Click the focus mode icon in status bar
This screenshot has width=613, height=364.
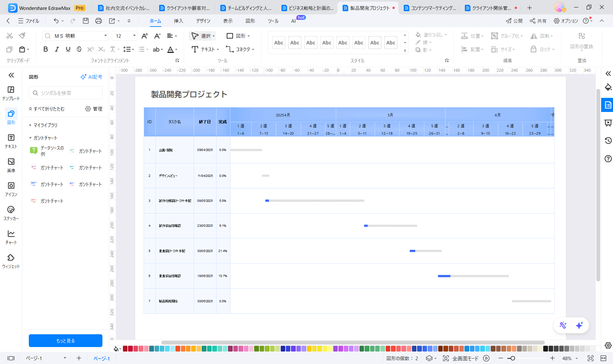(x=446, y=358)
